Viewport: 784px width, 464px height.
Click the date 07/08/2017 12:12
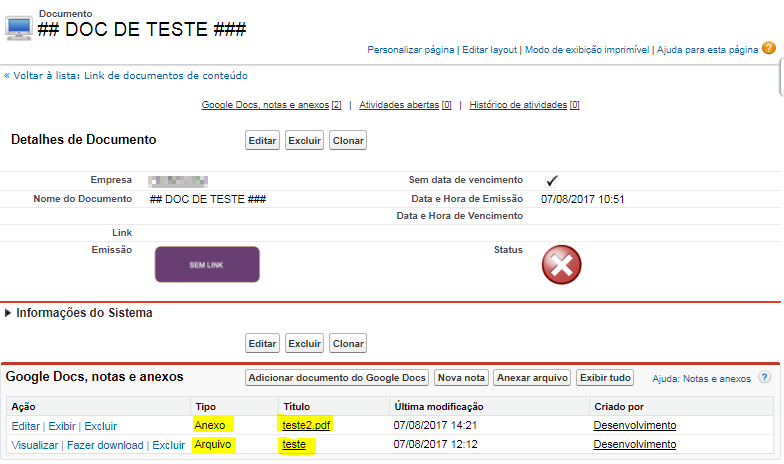coord(435,444)
